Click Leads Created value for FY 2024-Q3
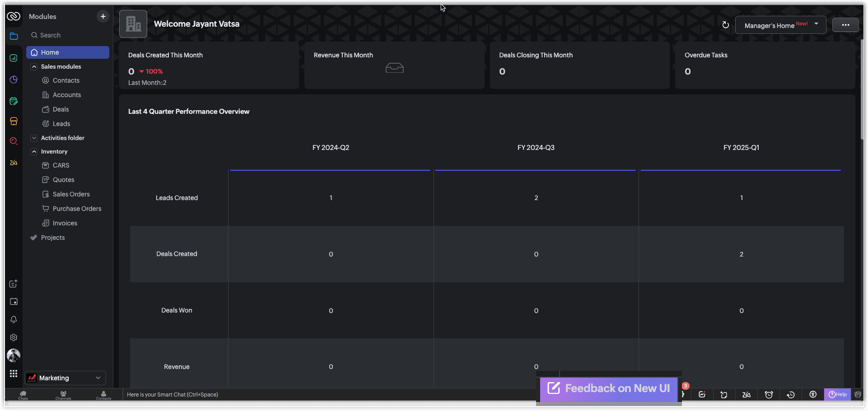The height and width of the screenshot is (411, 868). tap(536, 198)
